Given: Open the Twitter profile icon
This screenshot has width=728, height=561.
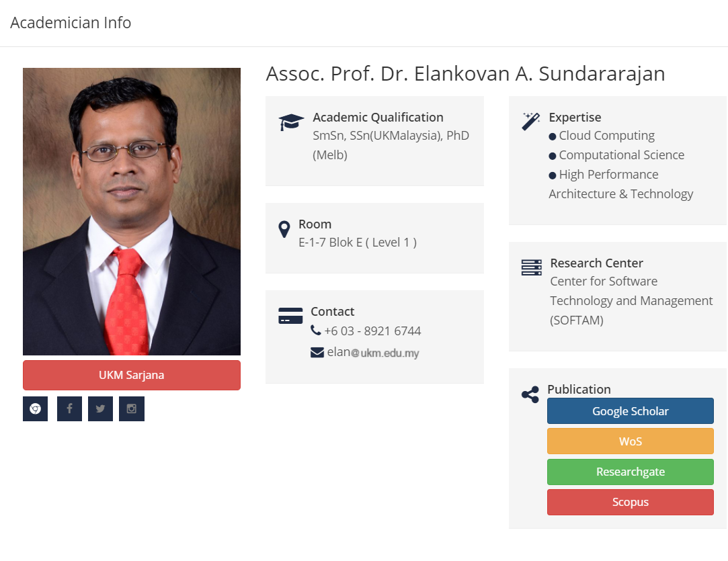Looking at the screenshot, I should coord(100,408).
